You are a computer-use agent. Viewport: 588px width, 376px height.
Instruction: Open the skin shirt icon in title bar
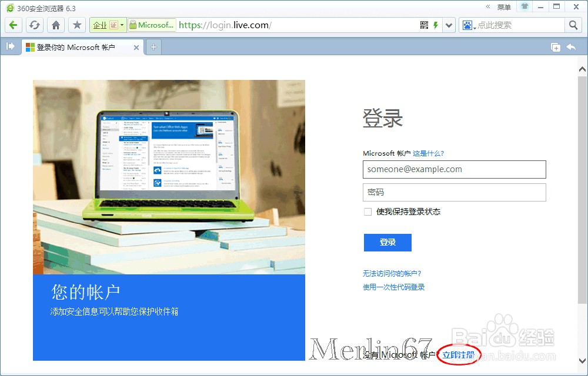pos(524,6)
